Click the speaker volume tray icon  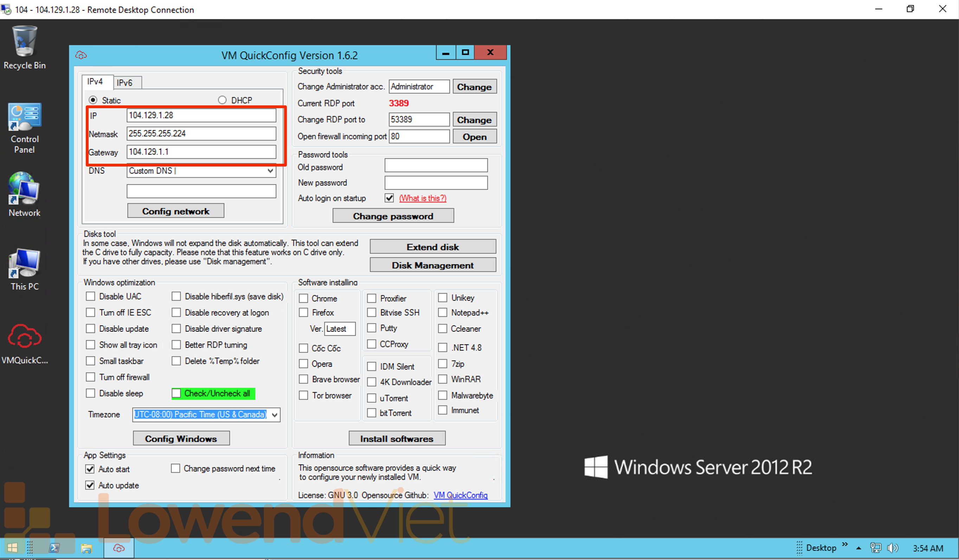coord(892,548)
